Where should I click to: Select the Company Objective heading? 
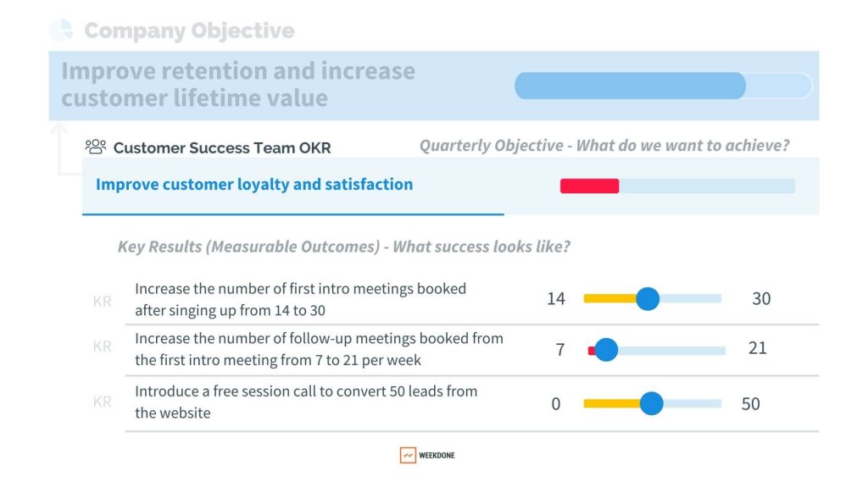[x=189, y=30]
